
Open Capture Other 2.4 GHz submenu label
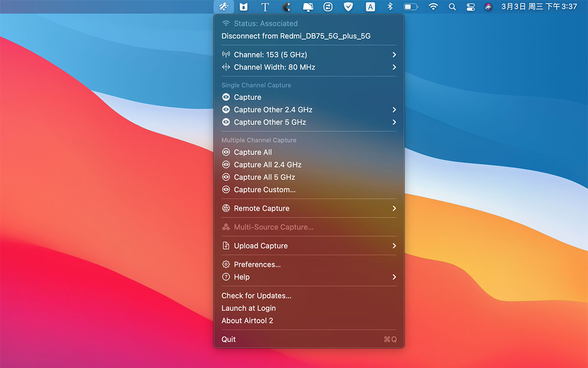(x=273, y=109)
